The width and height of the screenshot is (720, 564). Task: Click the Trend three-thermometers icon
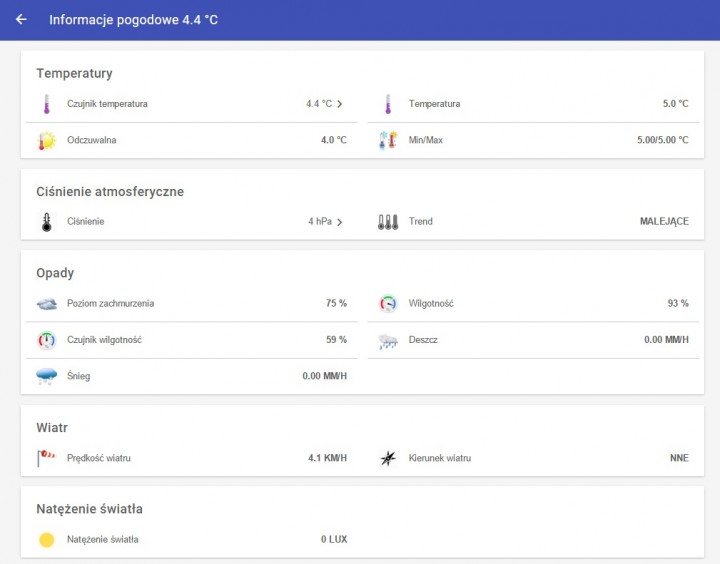click(x=388, y=222)
